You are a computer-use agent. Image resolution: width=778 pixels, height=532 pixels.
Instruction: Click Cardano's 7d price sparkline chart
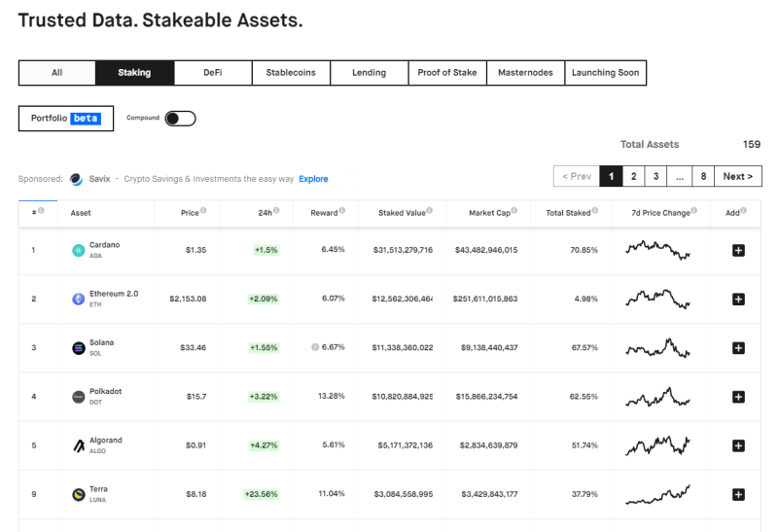click(658, 250)
